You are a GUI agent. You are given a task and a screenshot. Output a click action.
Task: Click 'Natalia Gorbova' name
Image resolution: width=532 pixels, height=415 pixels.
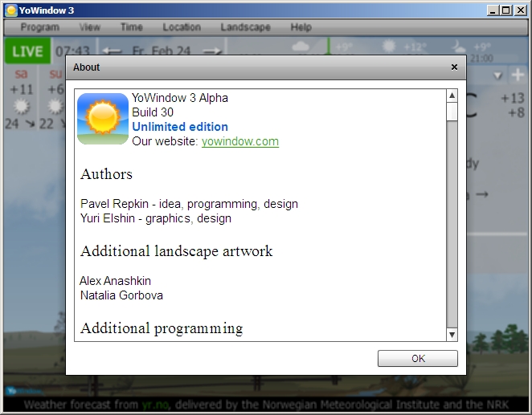click(x=121, y=295)
